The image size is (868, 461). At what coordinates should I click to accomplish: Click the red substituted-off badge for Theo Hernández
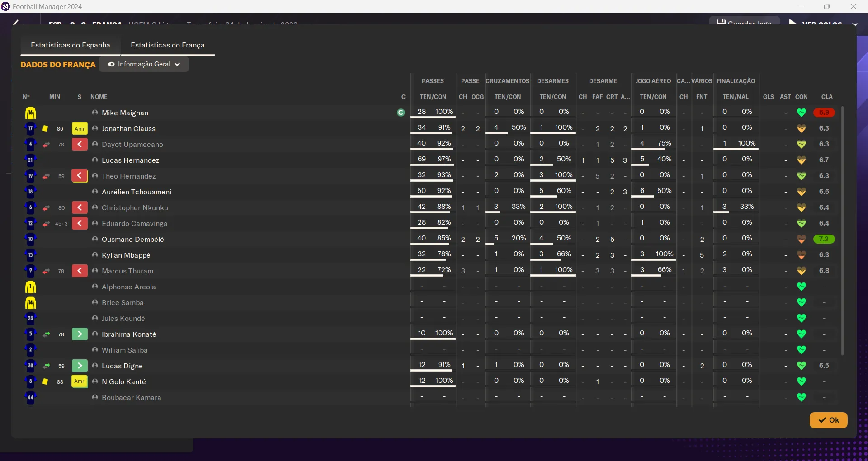(x=80, y=176)
